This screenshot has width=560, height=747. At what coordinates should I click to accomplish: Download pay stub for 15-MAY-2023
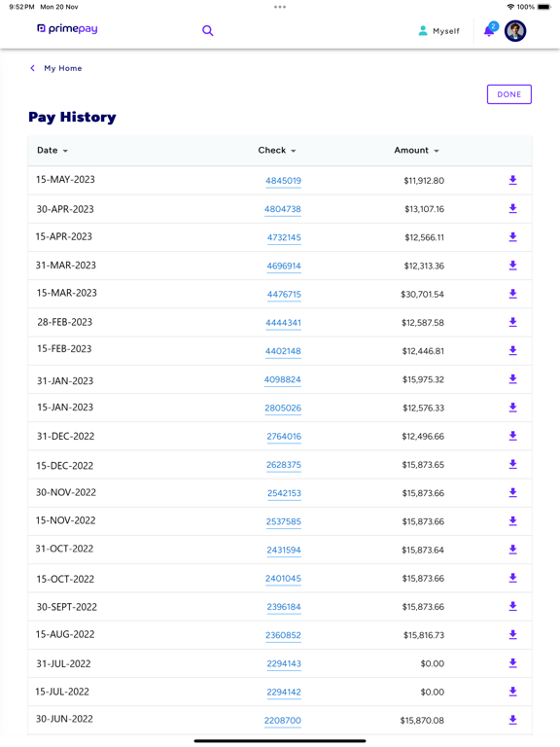click(513, 180)
